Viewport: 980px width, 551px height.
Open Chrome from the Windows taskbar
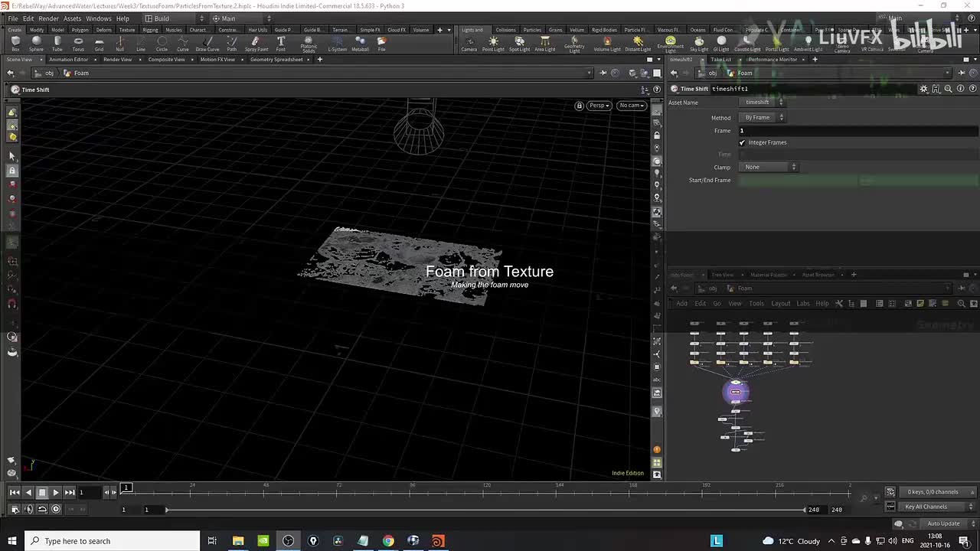[x=388, y=541]
